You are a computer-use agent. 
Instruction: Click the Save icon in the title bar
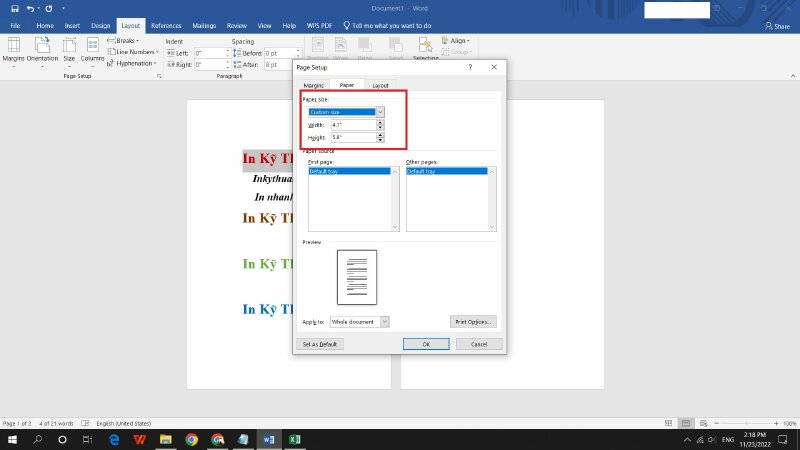(14, 8)
